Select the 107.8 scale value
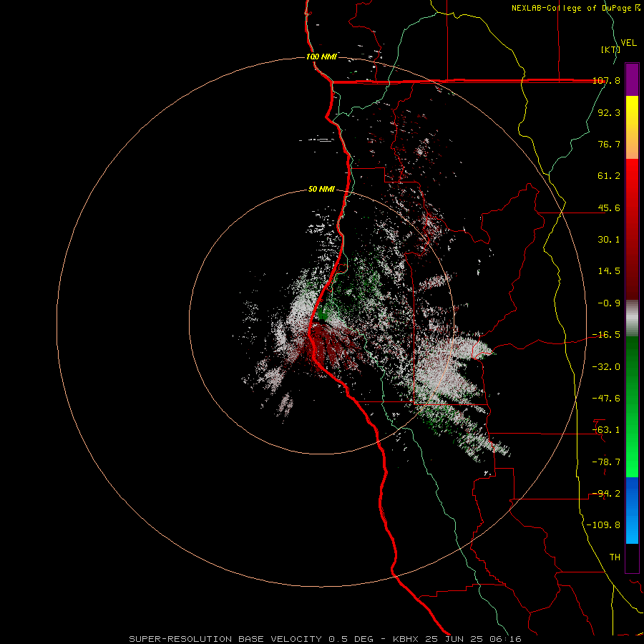 coord(606,81)
